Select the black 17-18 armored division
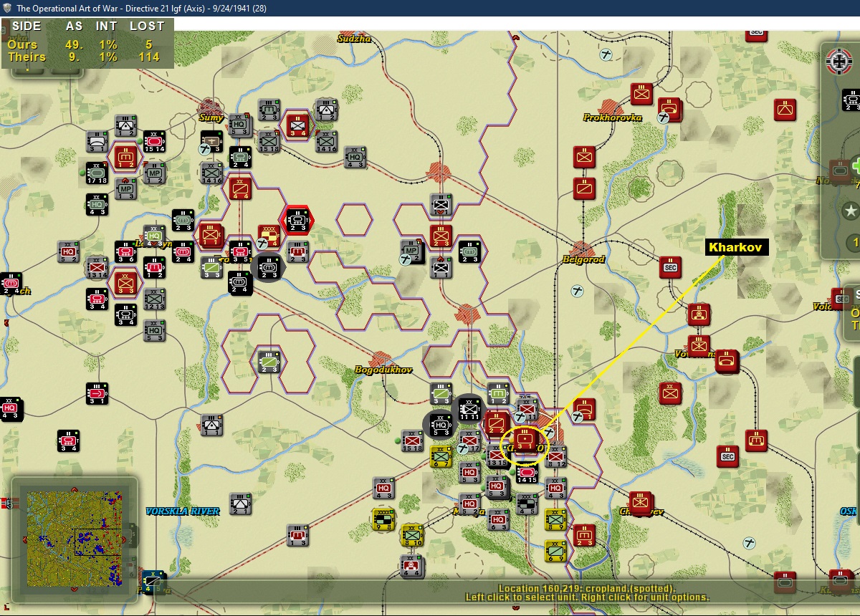The image size is (860, 616). (x=97, y=173)
